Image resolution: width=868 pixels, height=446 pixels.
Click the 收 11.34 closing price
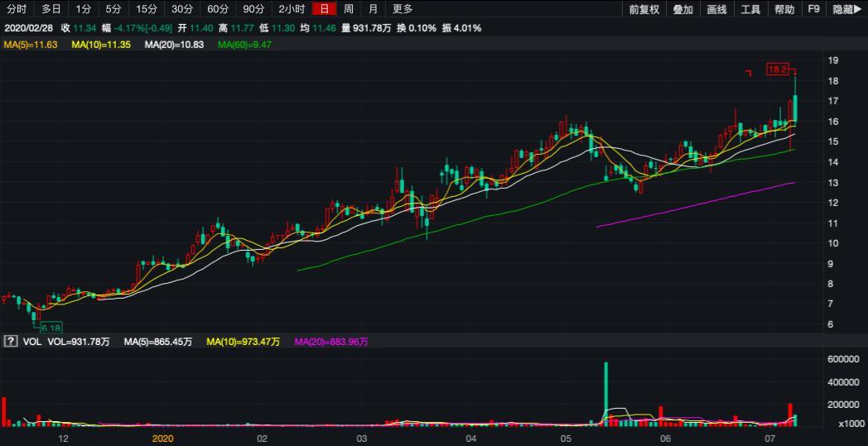(x=79, y=28)
